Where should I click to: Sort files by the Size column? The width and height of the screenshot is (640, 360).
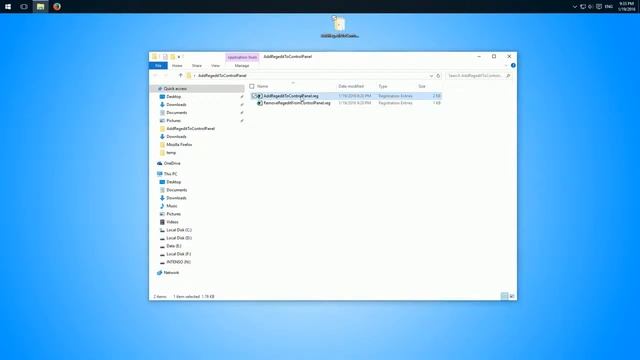pos(422,87)
